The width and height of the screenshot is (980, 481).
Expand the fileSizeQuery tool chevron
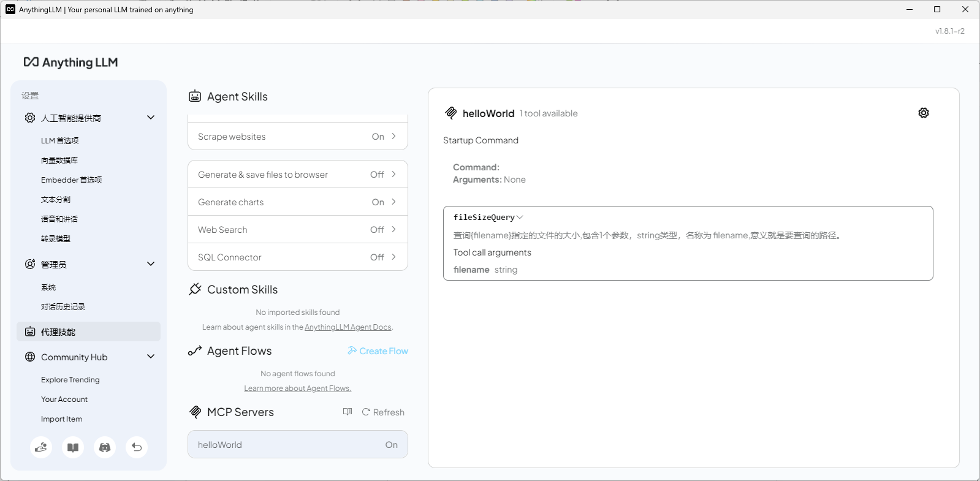(520, 218)
